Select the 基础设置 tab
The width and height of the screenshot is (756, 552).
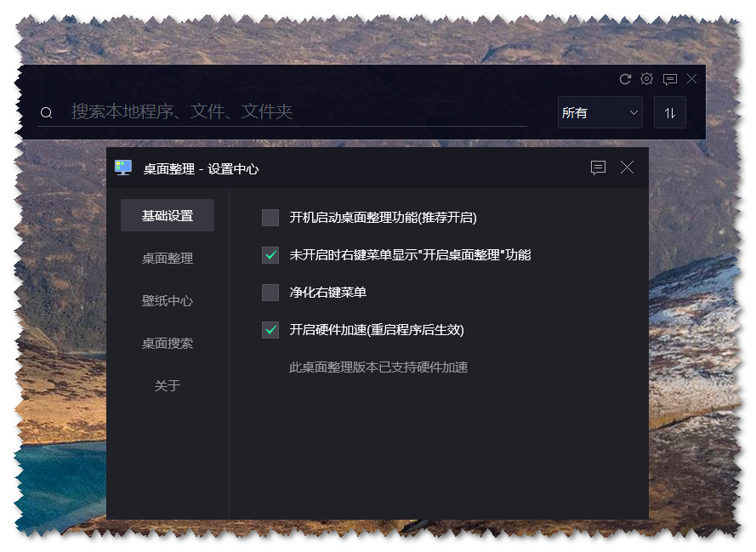pos(168,216)
